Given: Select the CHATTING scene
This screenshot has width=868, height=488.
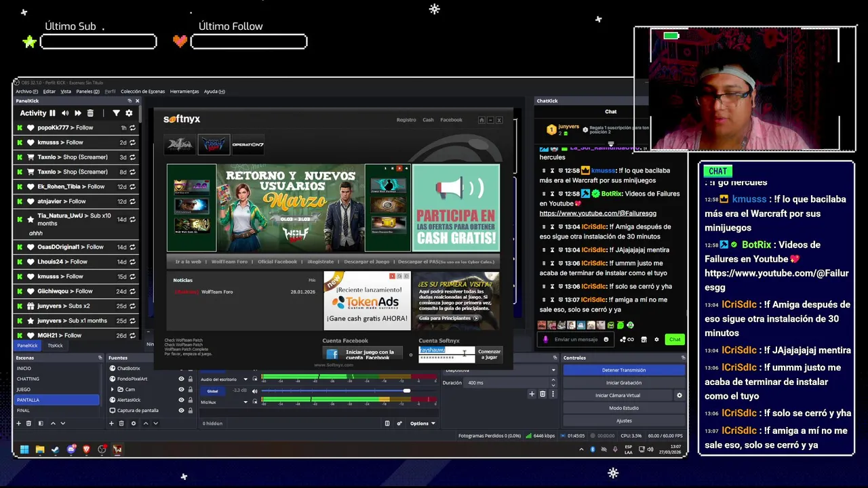Looking at the screenshot, I should click(x=56, y=379).
